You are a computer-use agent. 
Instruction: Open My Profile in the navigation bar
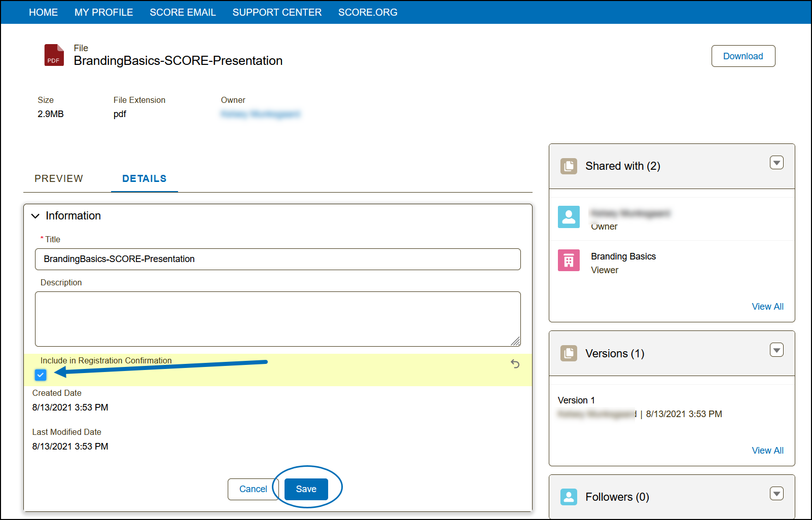point(103,12)
